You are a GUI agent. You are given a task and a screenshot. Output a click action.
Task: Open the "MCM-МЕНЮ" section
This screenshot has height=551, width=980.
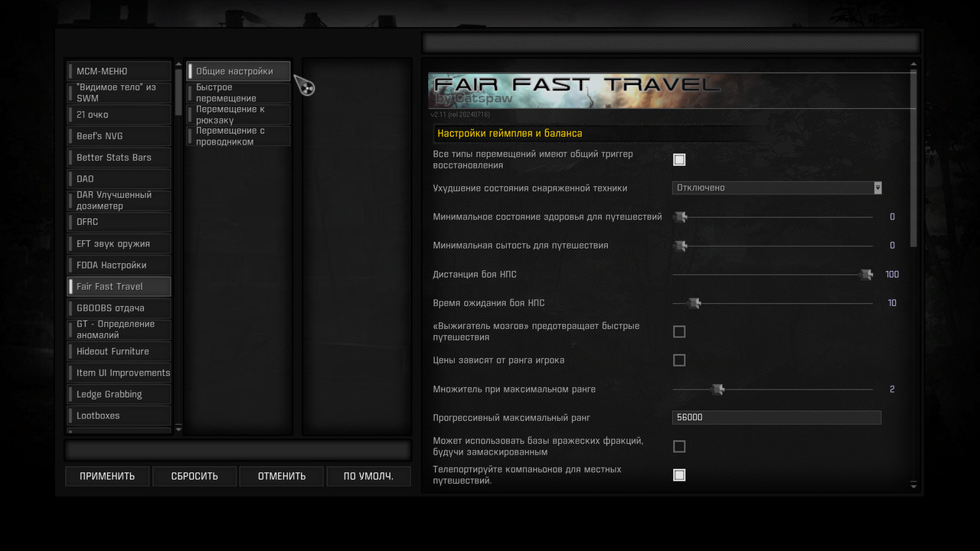[118, 70]
